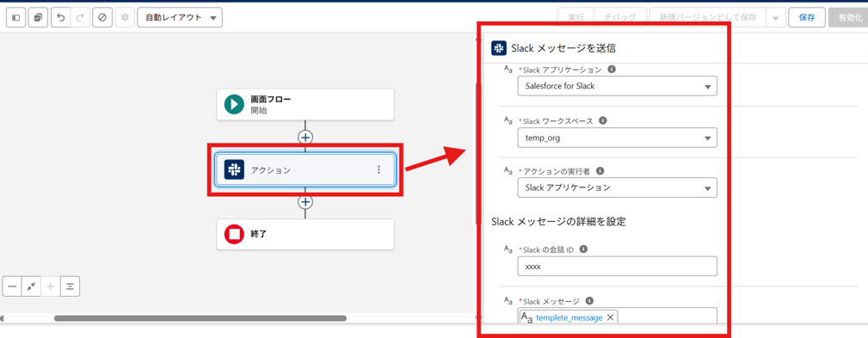Open the アクションの実行者 dropdown
The width and height of the screenshot is (868, 338).
[x=617, y=187]
